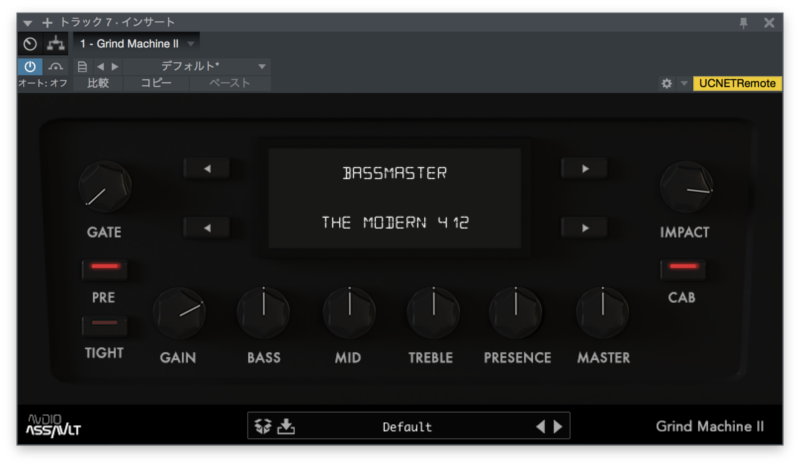Click the Grind Machine II bottom label
This screenshot has height=466, width=800.
tap(710, 426)
